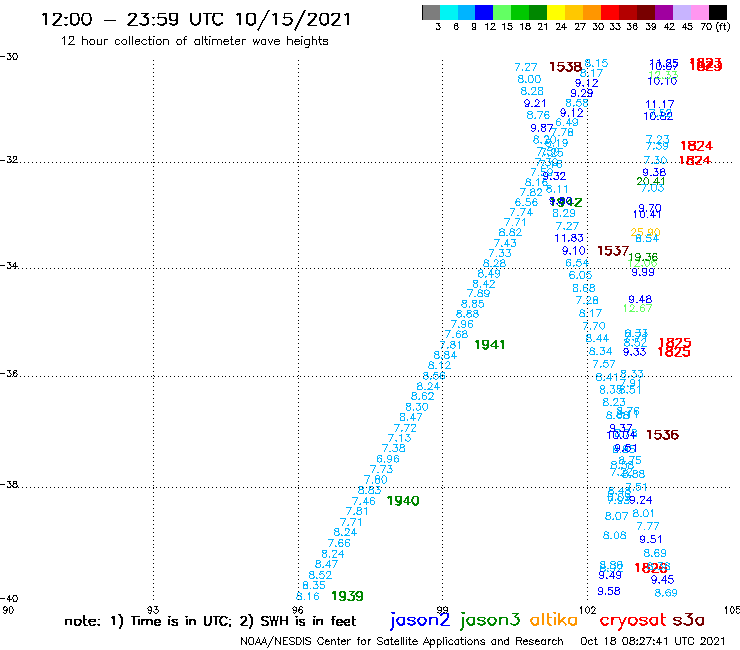Screen dimensions: 740x650
Task: Click the '8.42' wave height value
Action: [484, 284]
